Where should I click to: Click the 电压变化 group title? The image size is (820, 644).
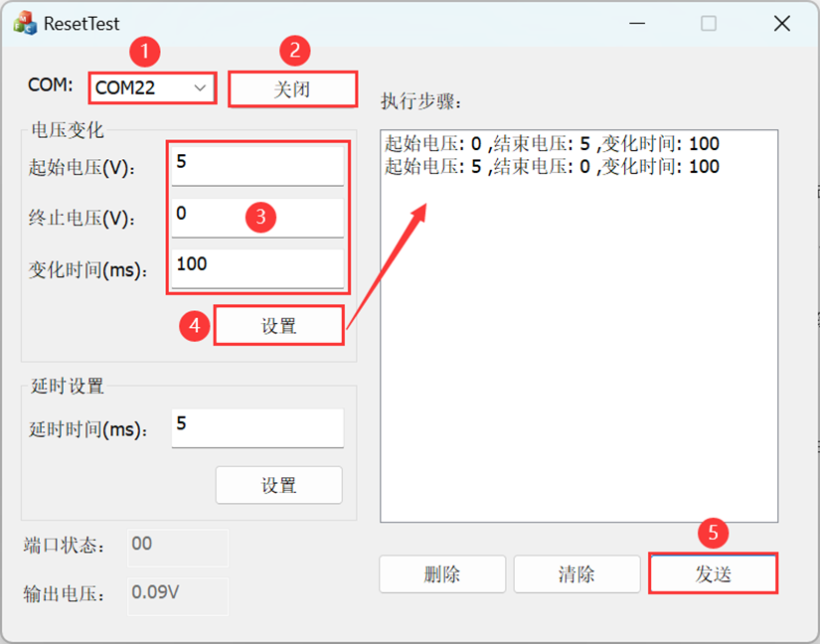pyautogui.click(x=68, y=129)
